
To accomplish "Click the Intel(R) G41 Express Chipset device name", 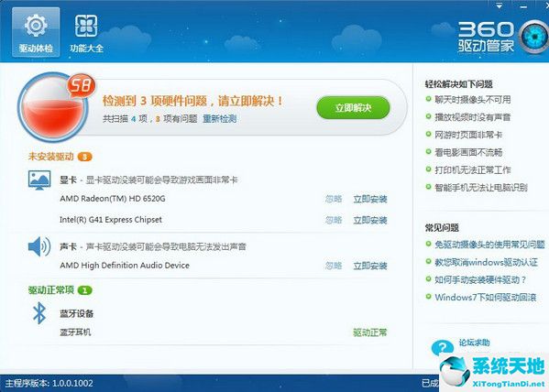I will click(111, 220).
